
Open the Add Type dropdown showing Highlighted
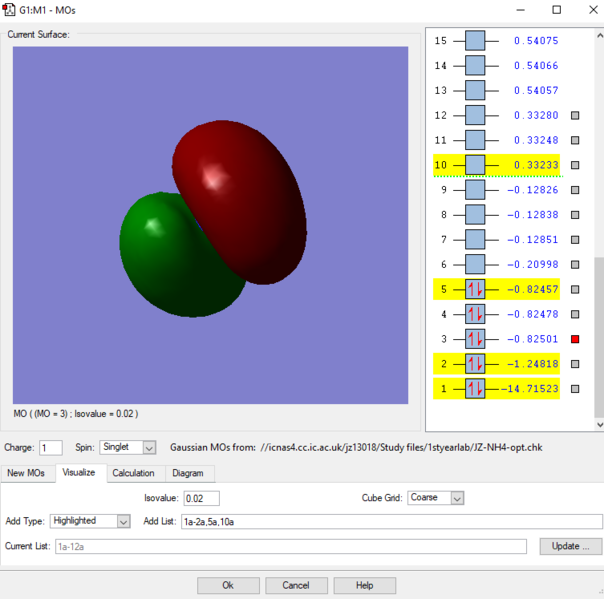tap(90, 521)
